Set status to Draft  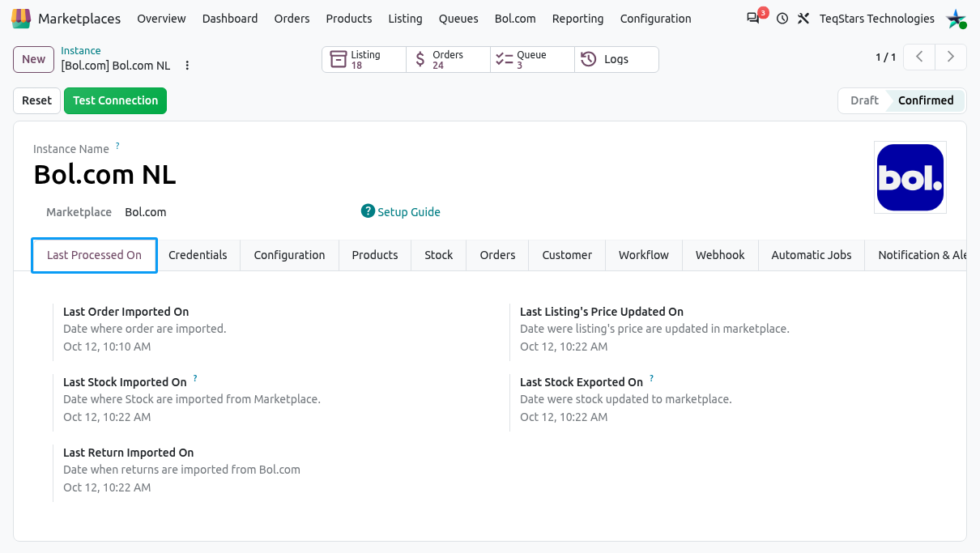tap(864, 100)
